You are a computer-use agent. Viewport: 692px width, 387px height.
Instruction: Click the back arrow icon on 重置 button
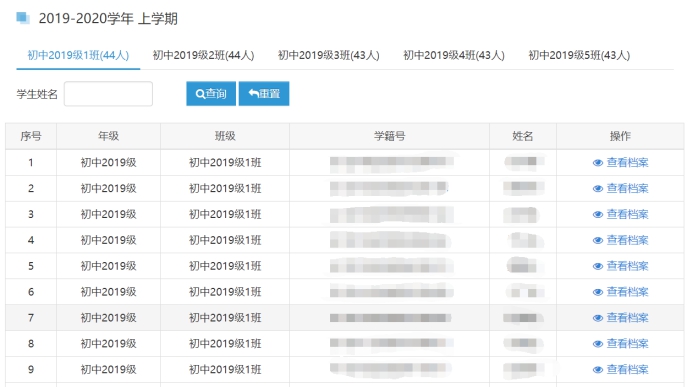click(254, 93)
